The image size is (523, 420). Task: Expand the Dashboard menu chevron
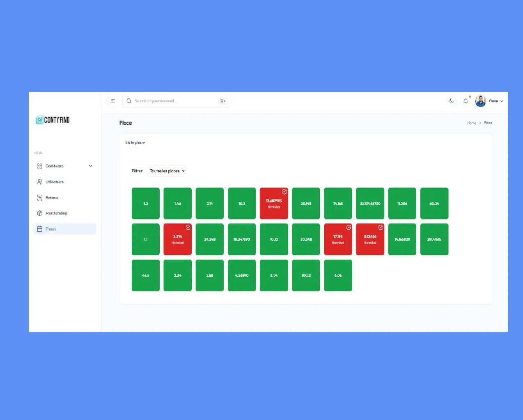[x=91, y=166]
